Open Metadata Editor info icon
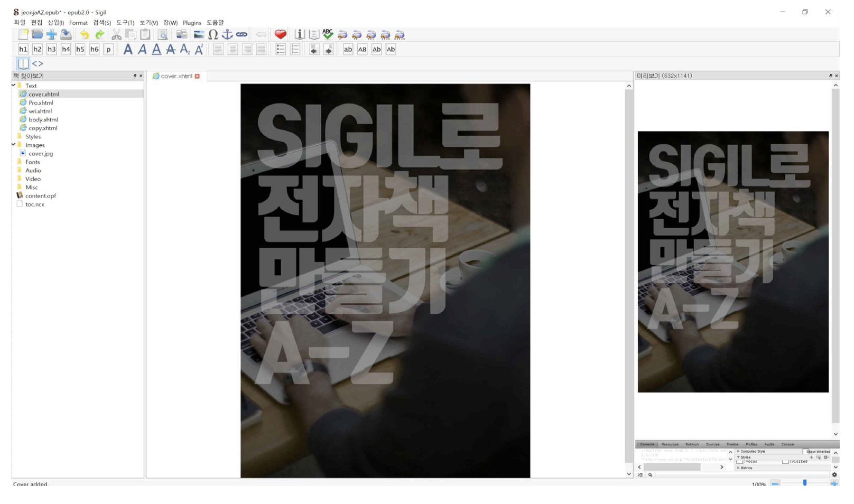 (300, 34)
